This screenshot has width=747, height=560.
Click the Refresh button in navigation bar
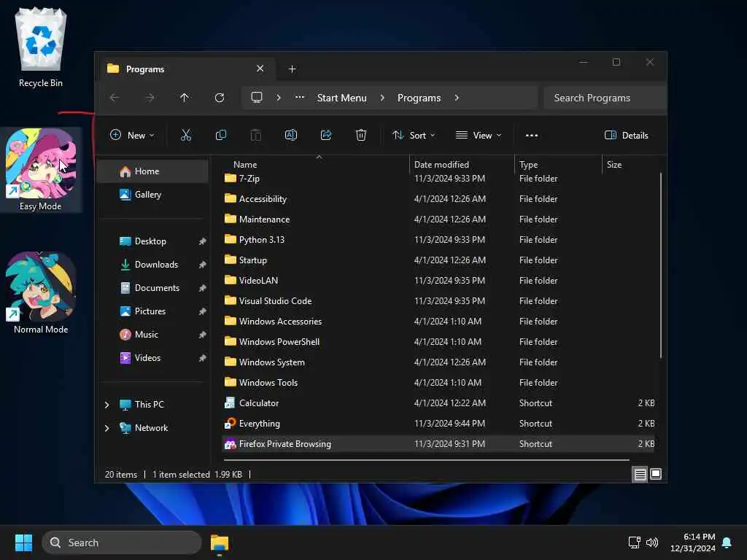[x=220, y=98]
